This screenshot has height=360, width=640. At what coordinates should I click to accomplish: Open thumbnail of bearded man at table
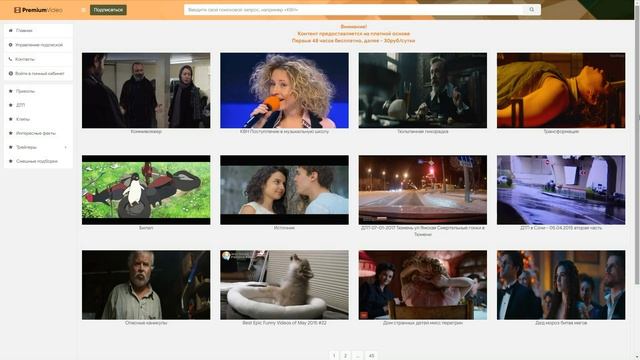[x=423, y=90]
